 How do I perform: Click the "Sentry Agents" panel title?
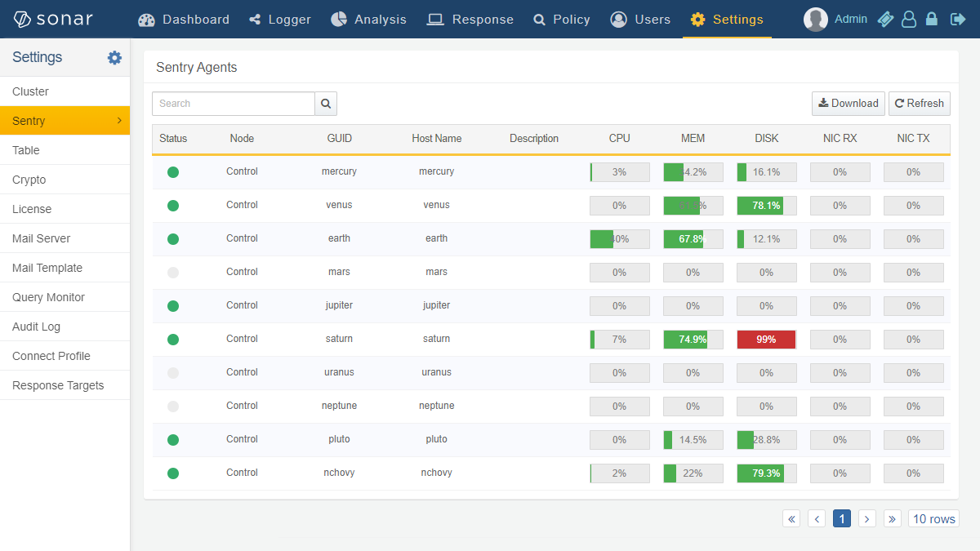point(197,68)
